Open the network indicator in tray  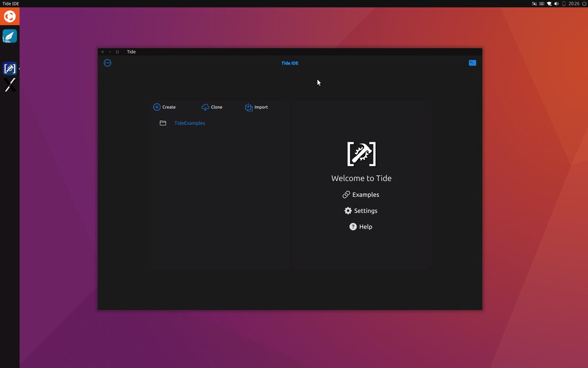pyautogui.click(x=549, y=3)
